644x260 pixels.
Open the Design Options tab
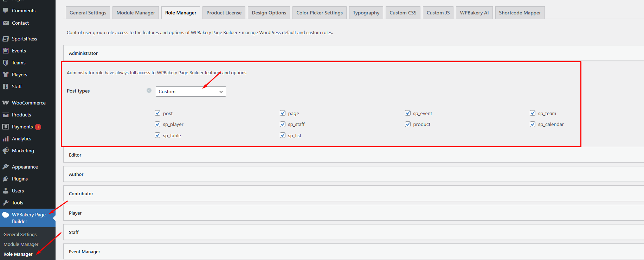[x=269, y=13]
